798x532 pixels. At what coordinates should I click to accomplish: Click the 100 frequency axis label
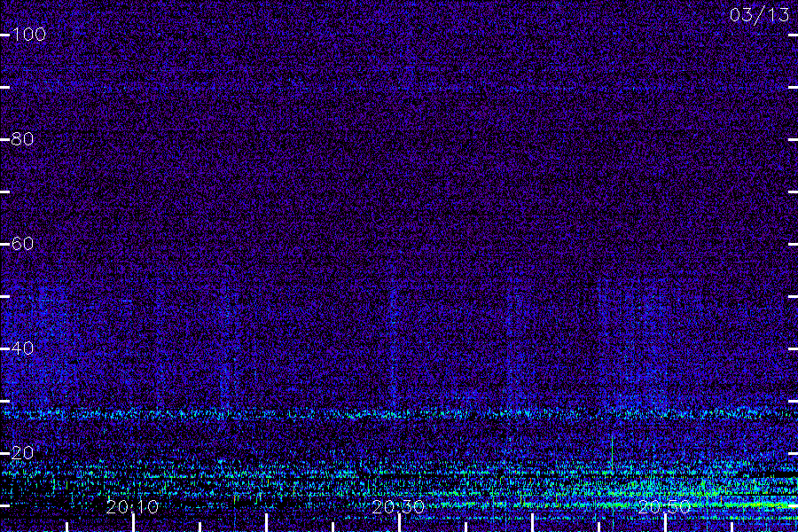[x=29, y=35]
